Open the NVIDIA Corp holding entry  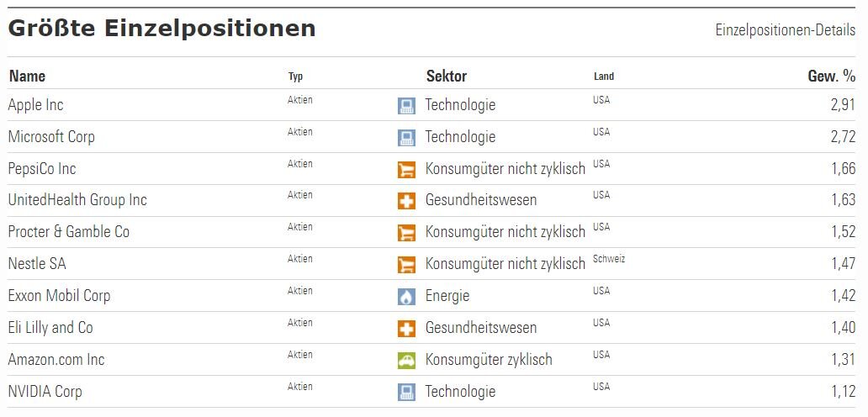pyautogui.click(x=45, y=392)
